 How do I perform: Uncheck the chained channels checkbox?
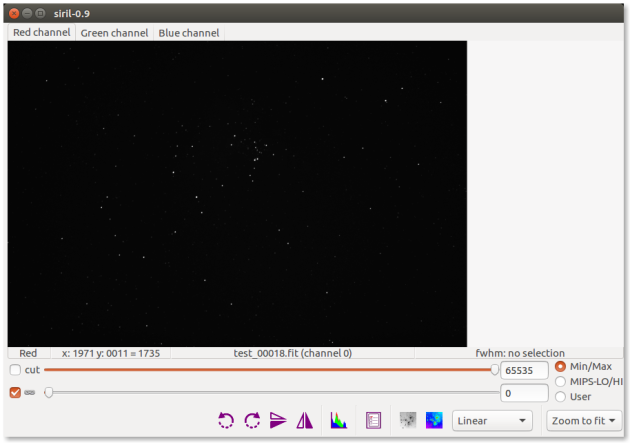(15, 392)
